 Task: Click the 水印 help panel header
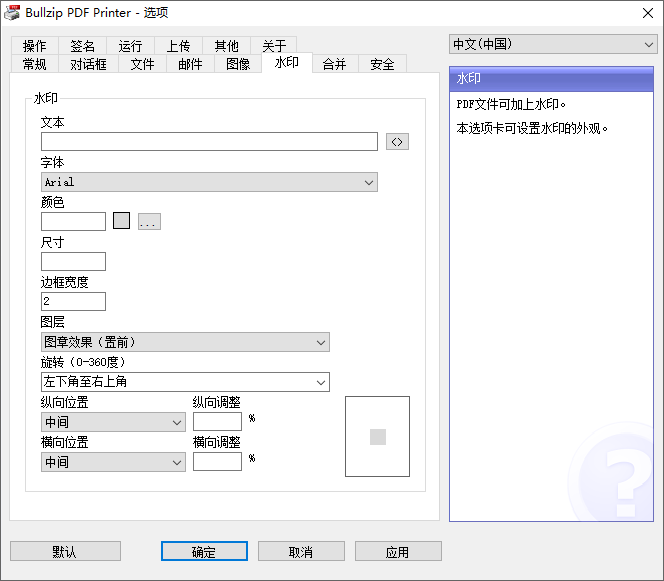click(551, 79)
